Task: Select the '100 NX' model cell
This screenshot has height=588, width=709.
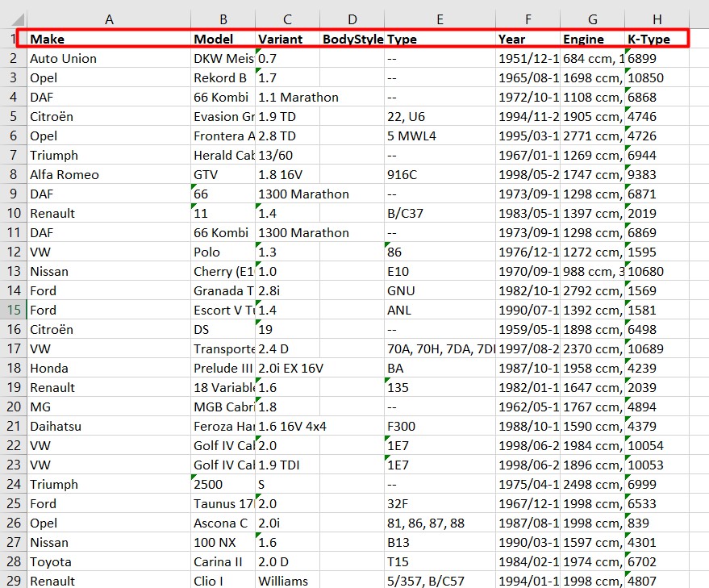Action: (x=223, y=542)
